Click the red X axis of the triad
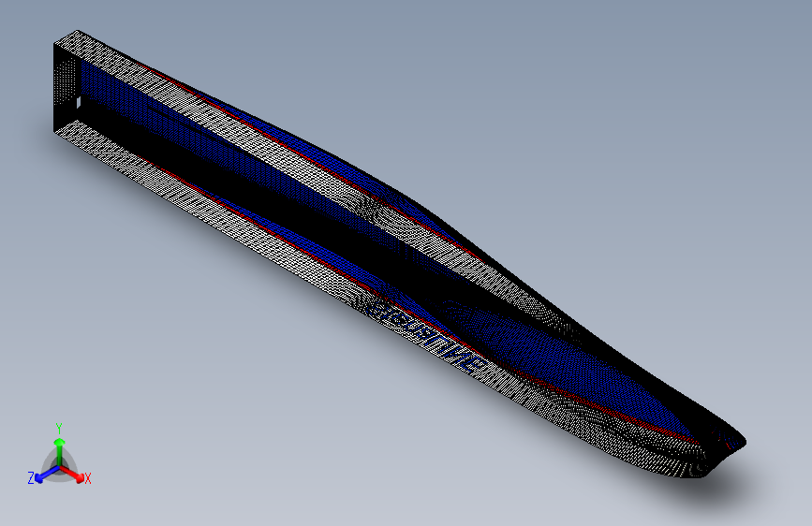The image size is (812, 526). tap(73, 474)
